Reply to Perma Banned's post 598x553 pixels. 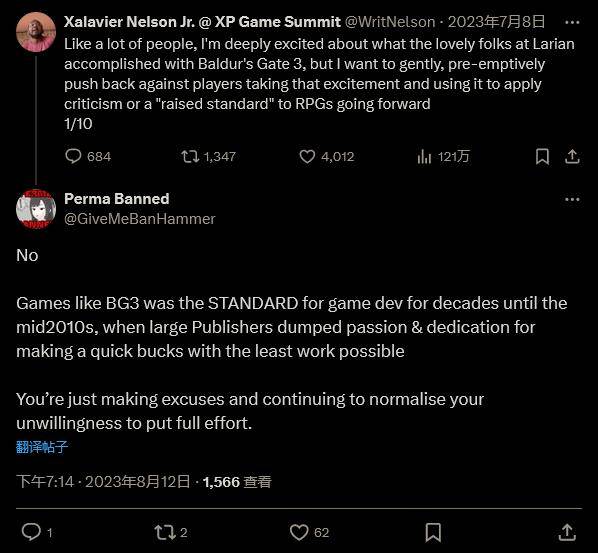point(37,532)
